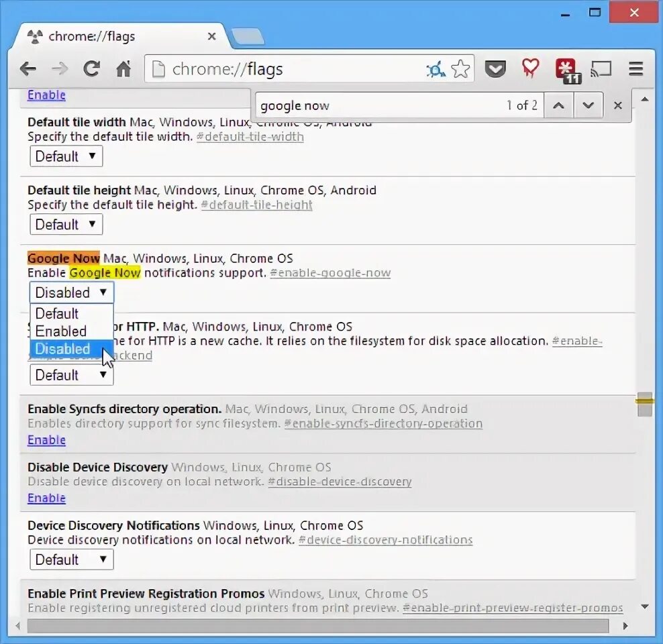The height and width of the screenshot is (644, 663).
Task: Enable the Disable Device Discovery flag
Action: point(46,498)
